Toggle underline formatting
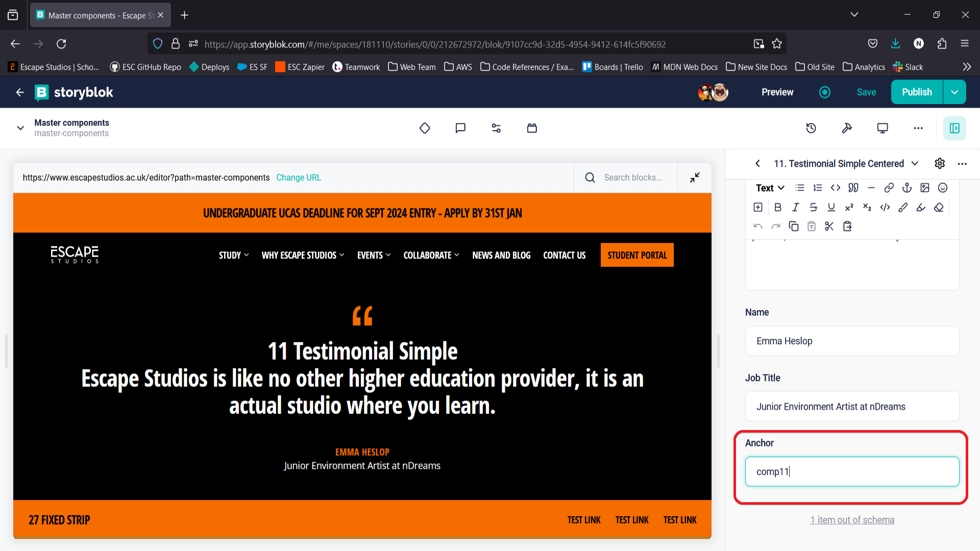 click(831, 207)
